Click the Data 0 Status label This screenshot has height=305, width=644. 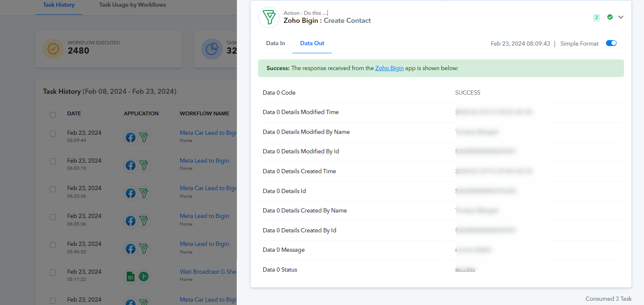pos(280,270)
